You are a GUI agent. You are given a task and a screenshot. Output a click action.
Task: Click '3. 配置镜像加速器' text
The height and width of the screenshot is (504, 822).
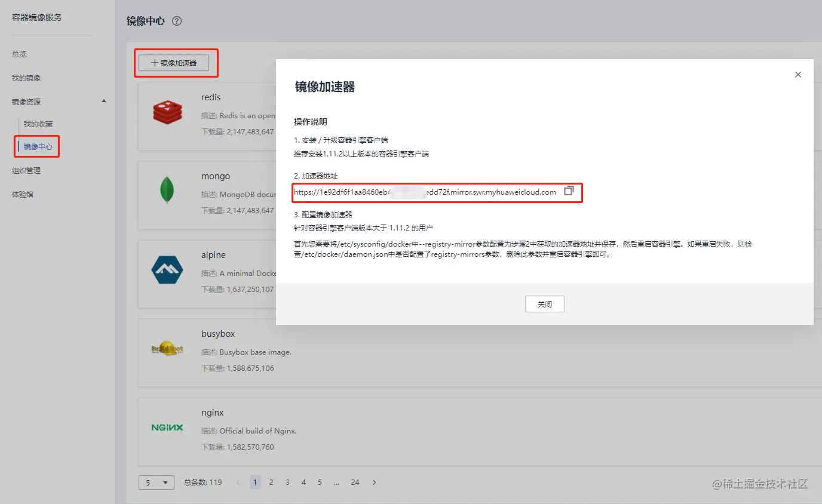(323, 214)
